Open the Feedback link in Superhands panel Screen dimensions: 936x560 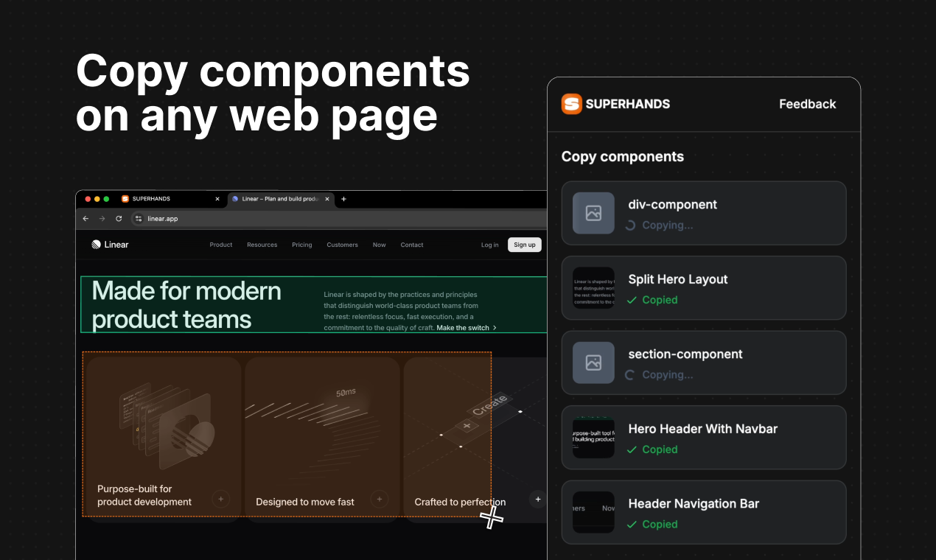coord(808,104)
